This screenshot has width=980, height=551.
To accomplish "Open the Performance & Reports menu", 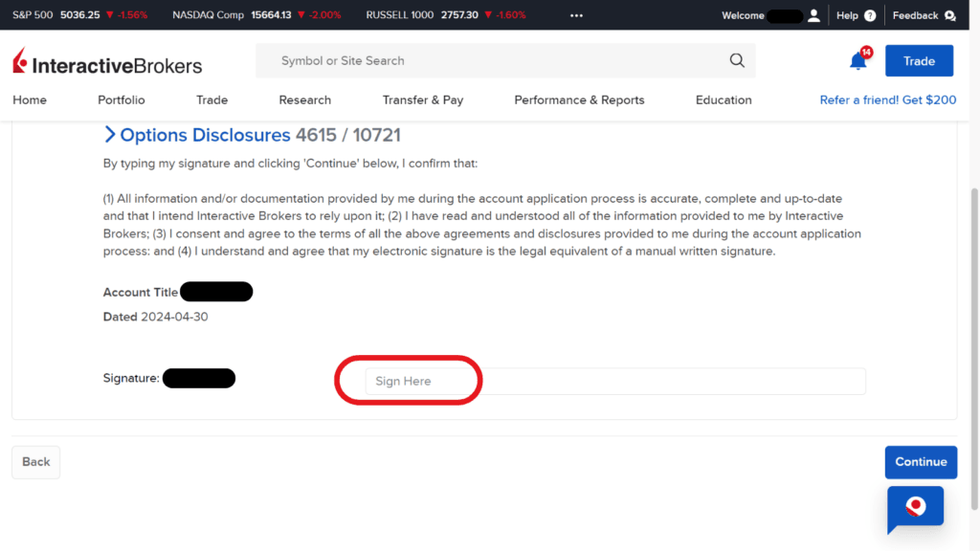I will [x=579, y=99].
